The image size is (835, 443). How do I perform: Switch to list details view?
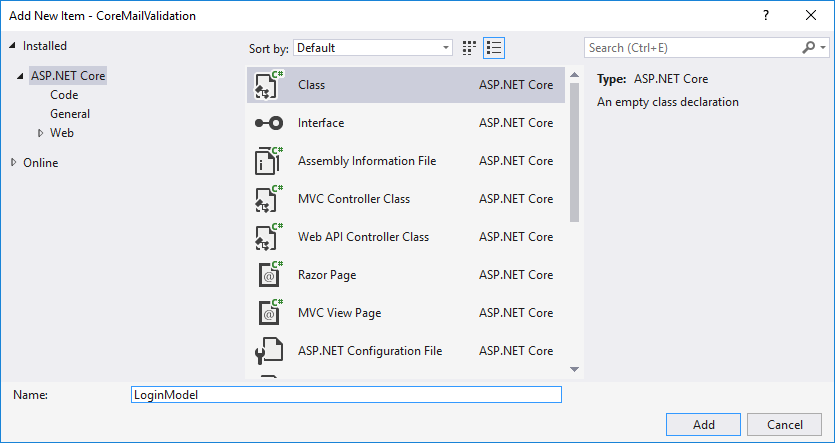[493, 48]
